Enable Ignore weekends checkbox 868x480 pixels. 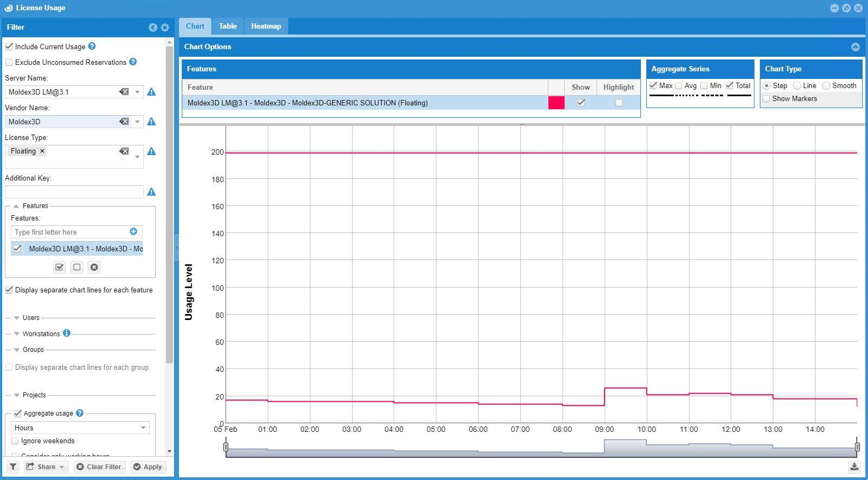15,441
